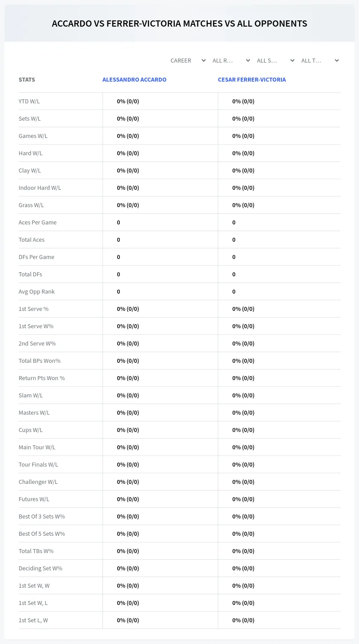Image resolution: width=359 pixels, height=644 pixels.
Task: Click the 1st Serve % label
Action: (x=34, y=309)
